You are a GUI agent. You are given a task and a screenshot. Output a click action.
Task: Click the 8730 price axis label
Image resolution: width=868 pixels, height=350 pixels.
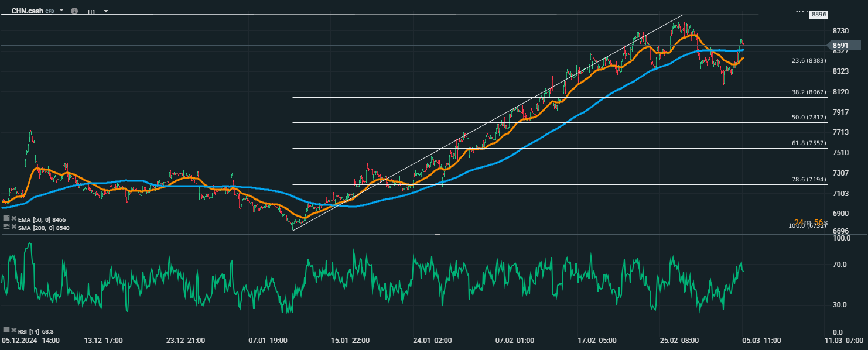(840, 30)
